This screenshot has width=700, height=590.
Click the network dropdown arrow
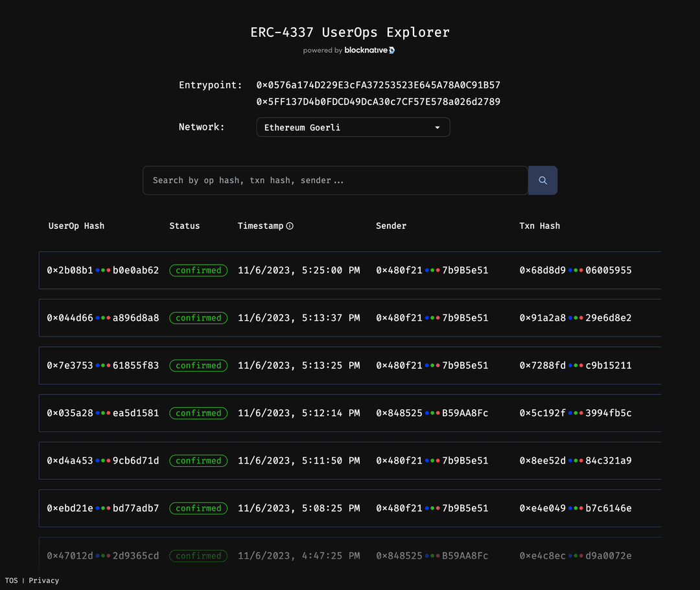[x=437, y=128]
